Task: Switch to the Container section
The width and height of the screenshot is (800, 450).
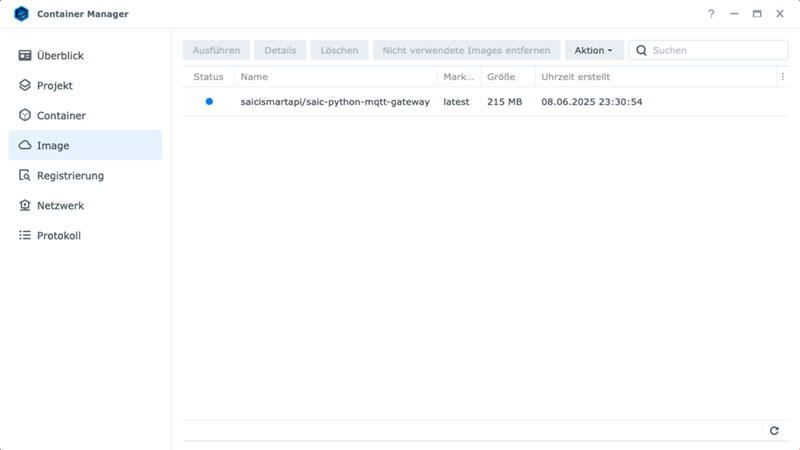Action: click(x=61, y=116)
